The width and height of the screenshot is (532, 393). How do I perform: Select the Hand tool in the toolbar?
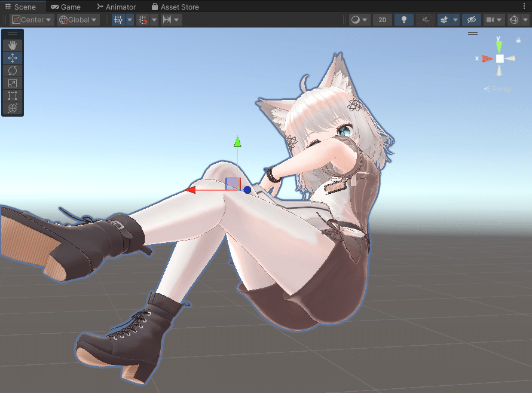coord(12,44)
